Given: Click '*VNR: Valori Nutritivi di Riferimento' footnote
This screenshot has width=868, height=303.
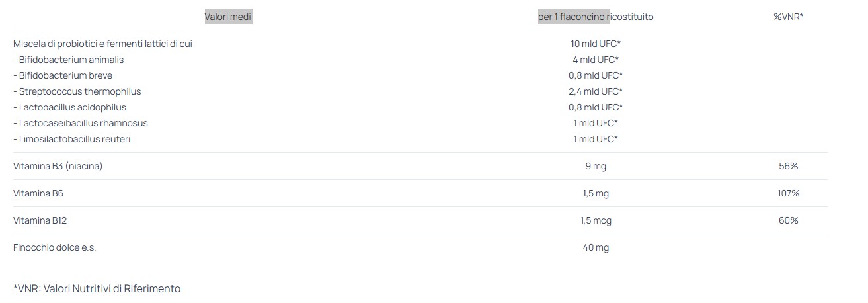Looking at the screenshot, I should tap(97, 288).
